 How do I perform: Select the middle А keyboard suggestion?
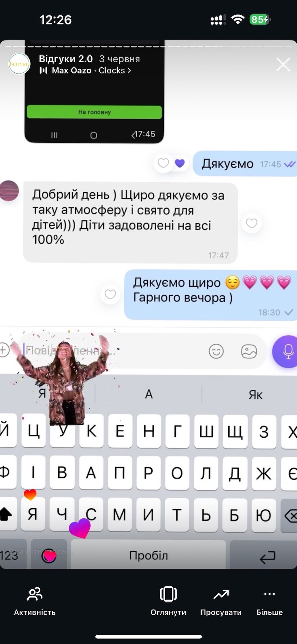pyautogui.click(x=149, y=394)
